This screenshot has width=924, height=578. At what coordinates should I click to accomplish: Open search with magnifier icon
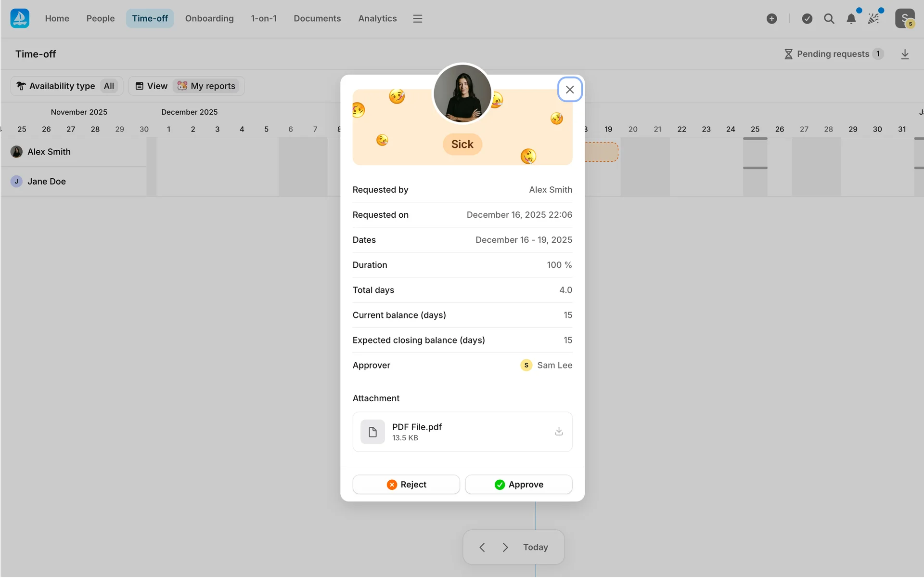pyautogui.click(x=829, y=19)
